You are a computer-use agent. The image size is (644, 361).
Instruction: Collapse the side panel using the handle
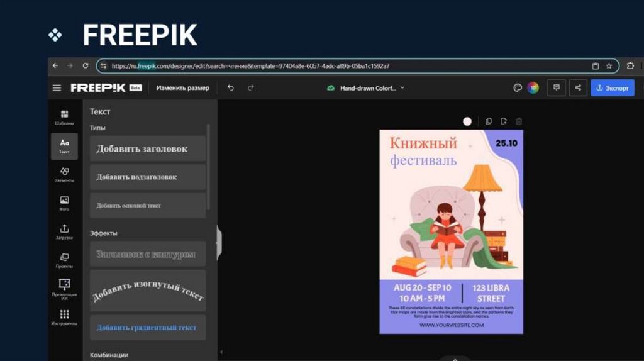coord(219,242)
